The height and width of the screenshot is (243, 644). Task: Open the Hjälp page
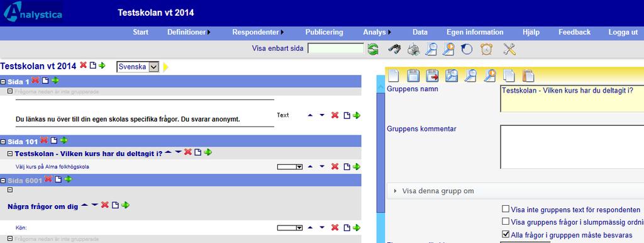pyautogui.click(x=531, y=32)
